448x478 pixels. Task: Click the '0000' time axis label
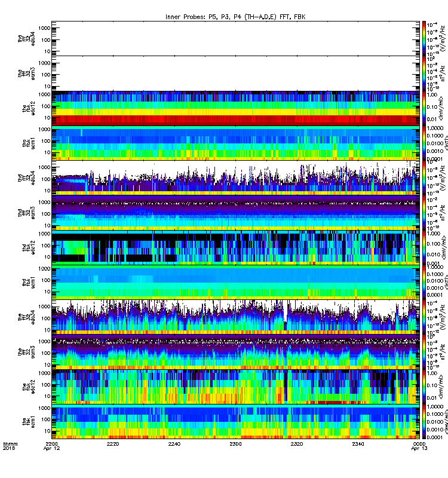coord(419,444)
